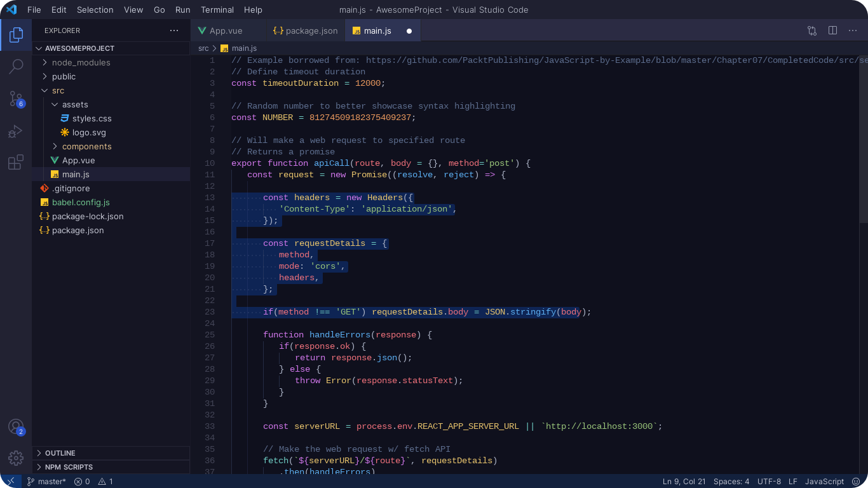Click Ln 9, Col 21 cursor position

click(x=684, y=482)
